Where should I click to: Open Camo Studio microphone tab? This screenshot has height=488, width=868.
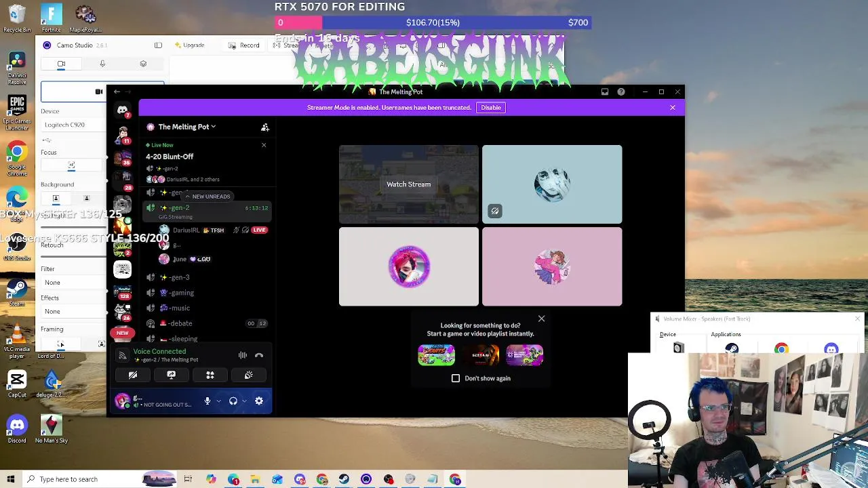(102, 64)
